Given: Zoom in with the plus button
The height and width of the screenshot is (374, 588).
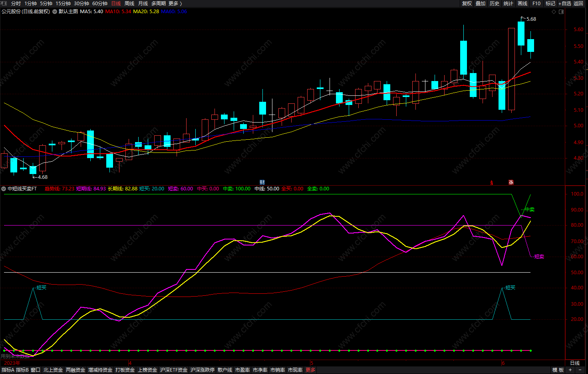Looking at the screenshot, I should point(570,370).
